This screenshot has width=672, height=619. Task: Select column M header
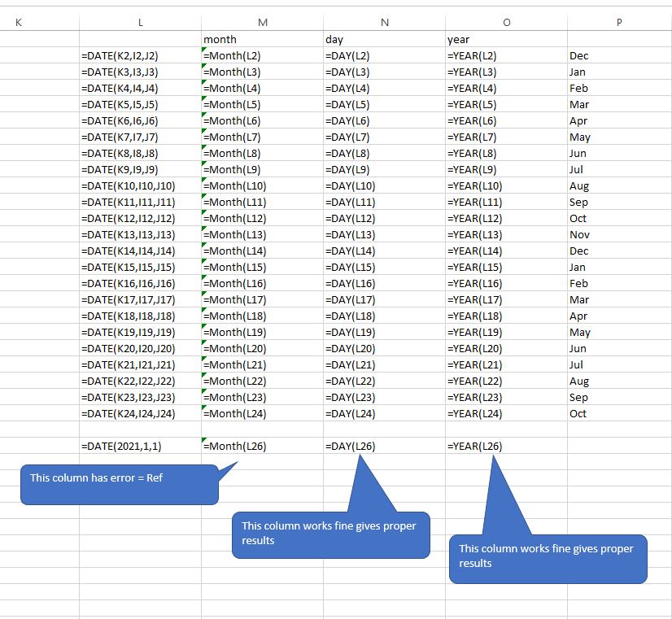(262, 23)
